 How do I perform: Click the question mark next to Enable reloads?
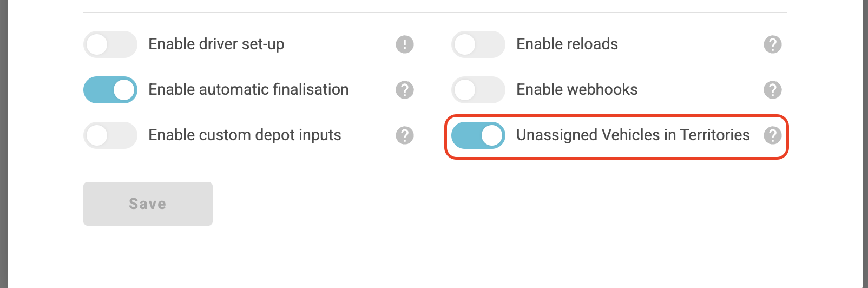[773, 44]
